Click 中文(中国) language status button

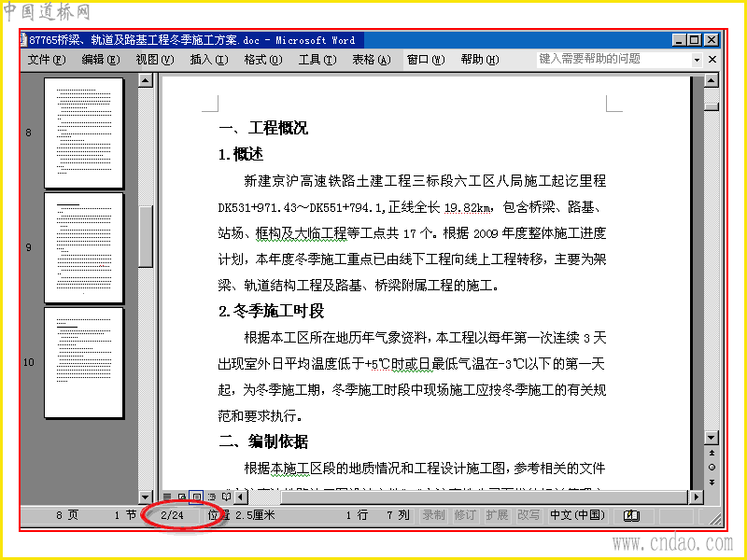(577, 515)
